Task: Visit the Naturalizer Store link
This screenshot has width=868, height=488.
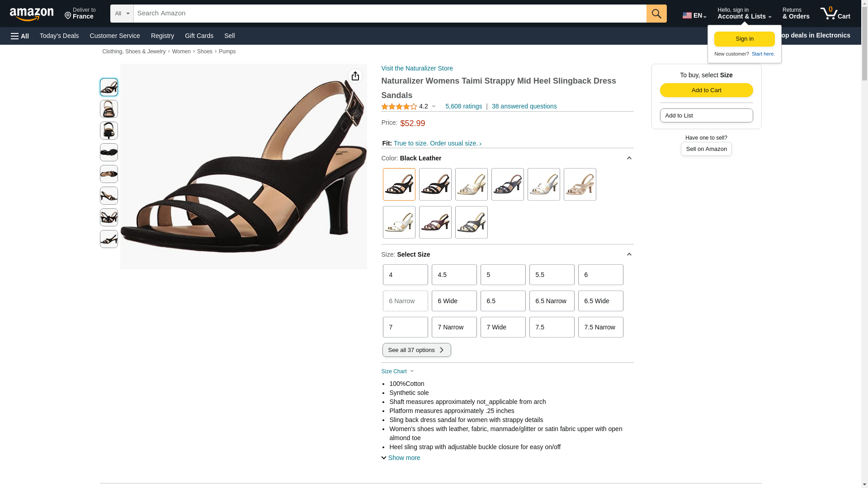Action: pos(417,68)
